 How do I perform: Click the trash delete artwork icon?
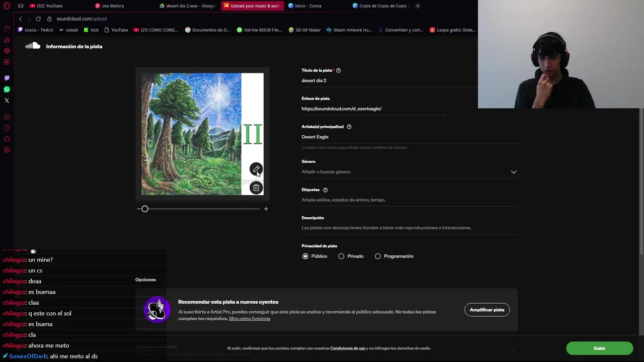tap(256, 188)
